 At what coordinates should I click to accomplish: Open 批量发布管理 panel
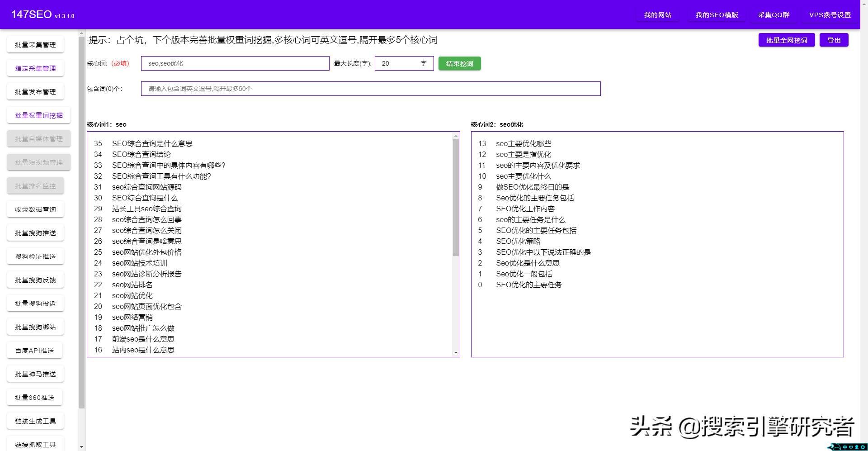click(35, 91)
